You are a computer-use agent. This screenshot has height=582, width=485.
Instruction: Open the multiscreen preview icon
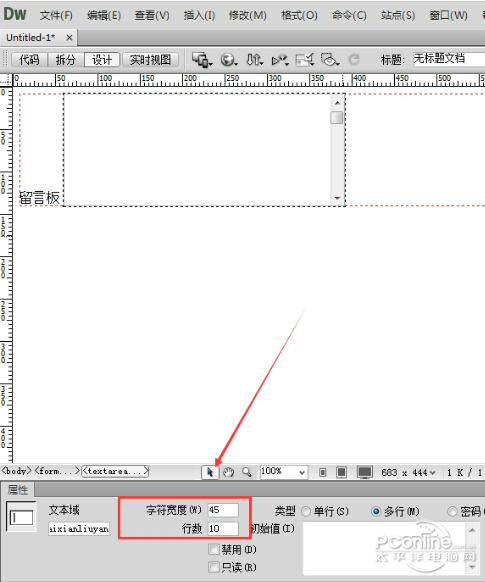202,59
